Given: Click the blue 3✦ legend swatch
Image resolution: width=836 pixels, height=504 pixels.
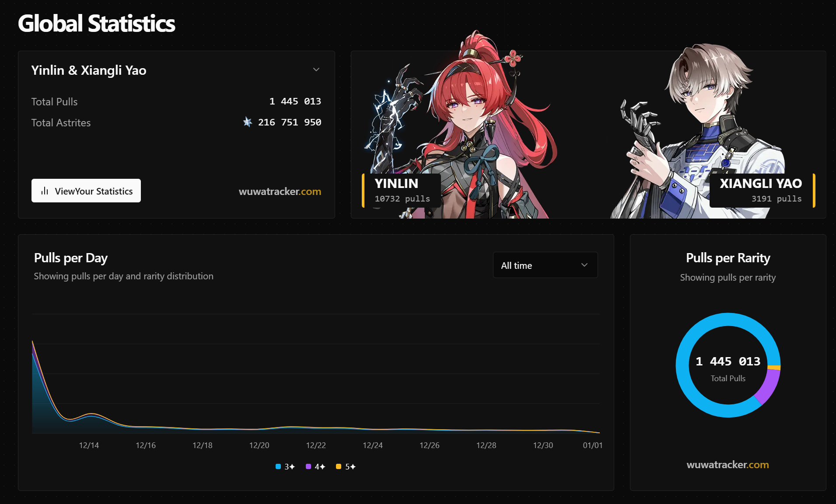Looking at the screenshot, I should (x=278, y=466).
